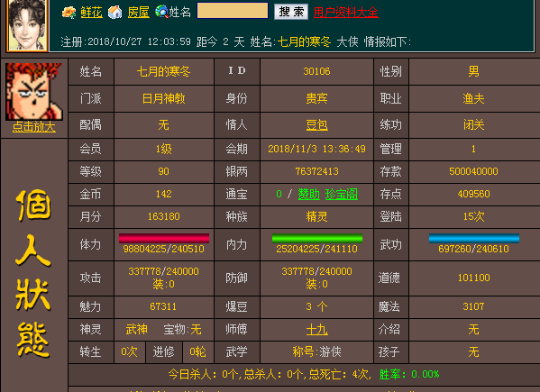Select the rebirth count 0次
This screenshot has width=540, height=392.
click(x=130, y=351)
